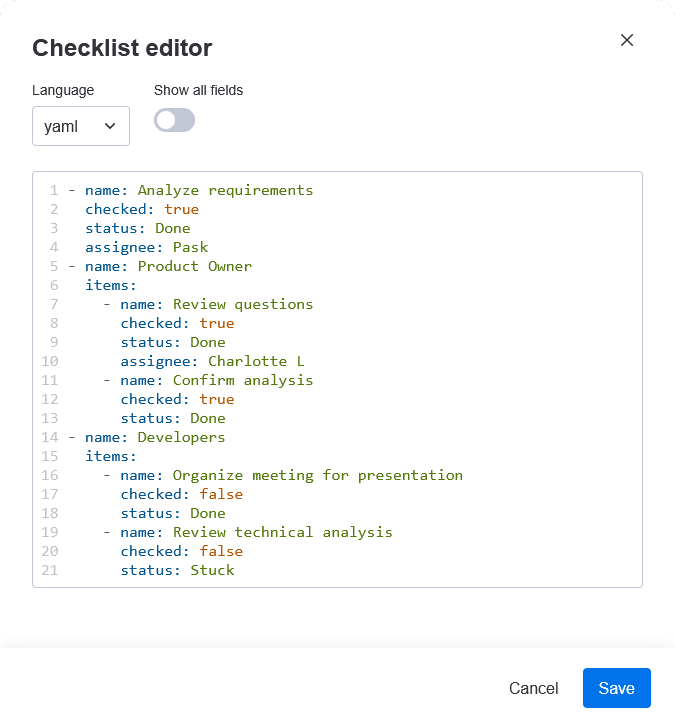675x728 pixels.
Task: Click 'checked: false' on line 20
Action: pos(182,552)
